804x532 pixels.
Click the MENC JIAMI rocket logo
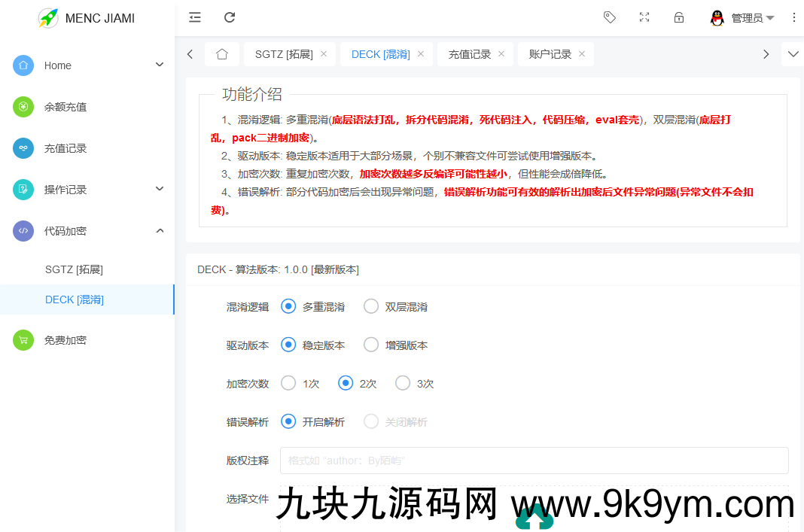point(48,18)
